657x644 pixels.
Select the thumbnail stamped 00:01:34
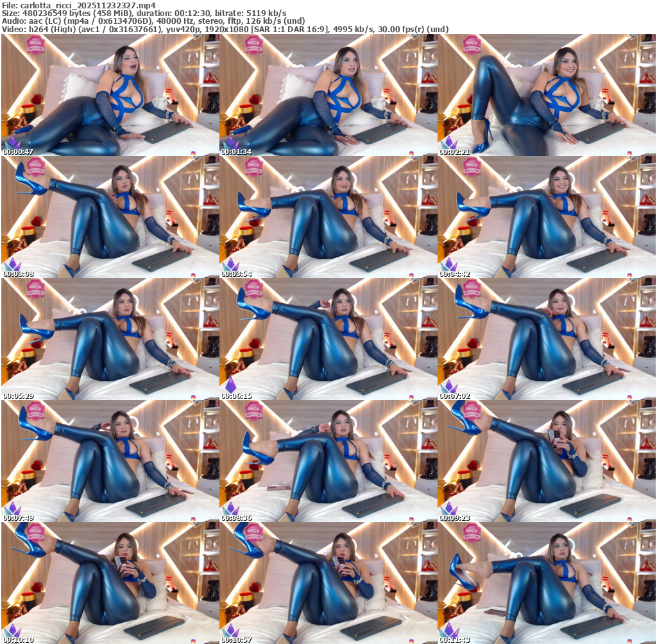coord(328,95)
